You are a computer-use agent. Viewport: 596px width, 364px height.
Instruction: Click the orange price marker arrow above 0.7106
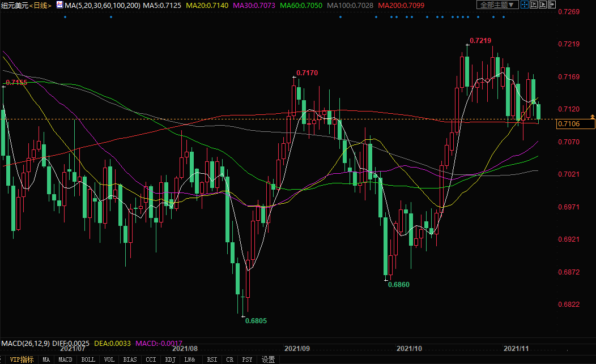click(592, 117)
